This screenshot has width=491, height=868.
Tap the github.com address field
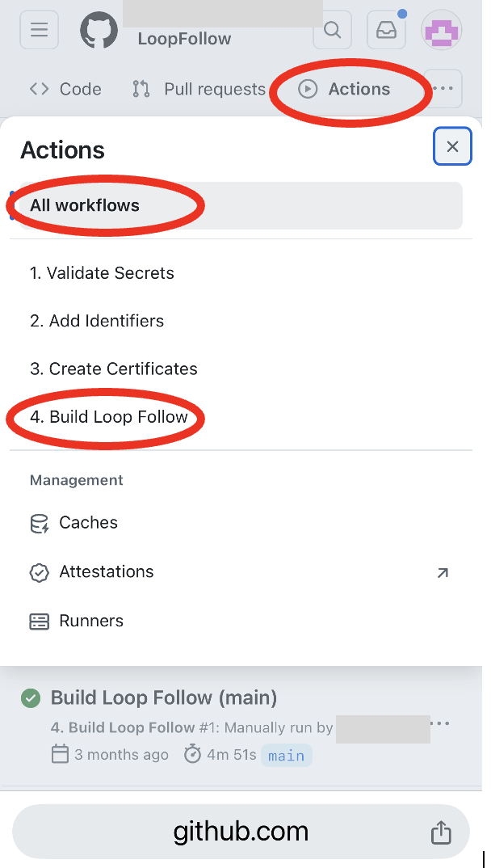[241, 832]
